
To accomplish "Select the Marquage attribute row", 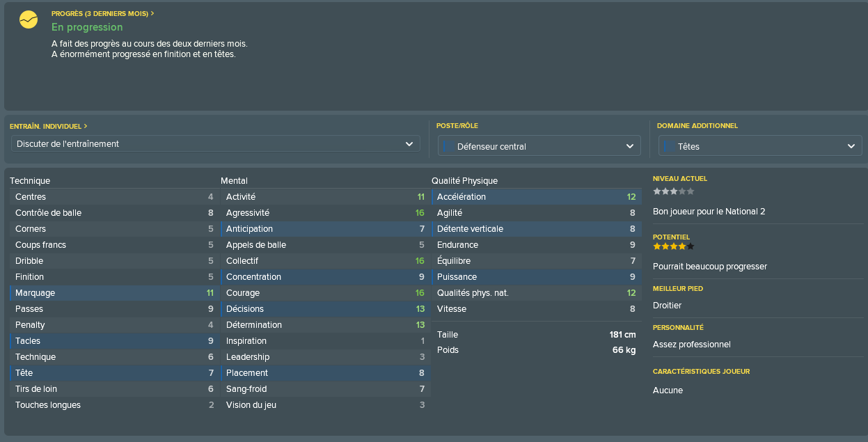I will pyautogui.click(x=114, y=293).
